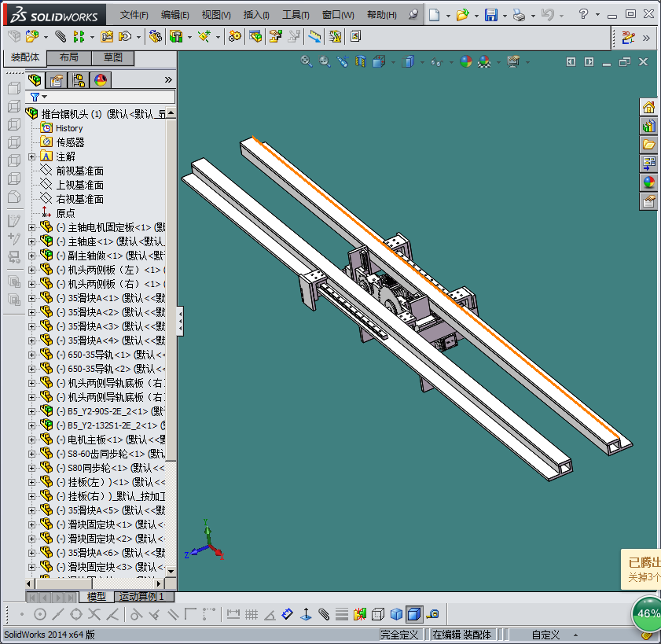
Task: Open the File Explorer folder in task pane
Action: point(649,145)
